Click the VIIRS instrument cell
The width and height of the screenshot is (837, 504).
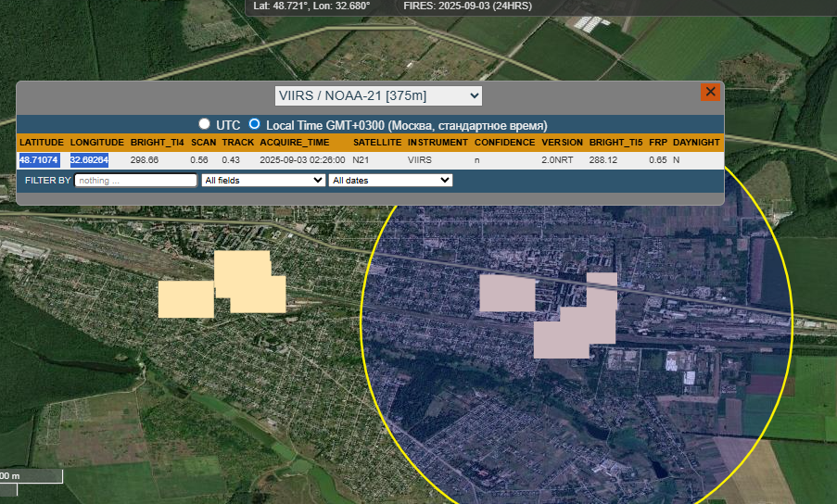420,160
